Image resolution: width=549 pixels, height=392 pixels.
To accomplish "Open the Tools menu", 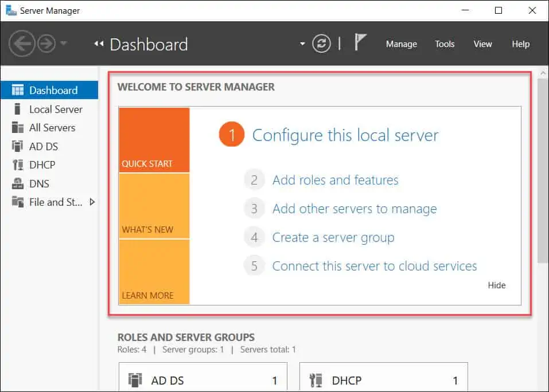I will click(x=445, y=44).
